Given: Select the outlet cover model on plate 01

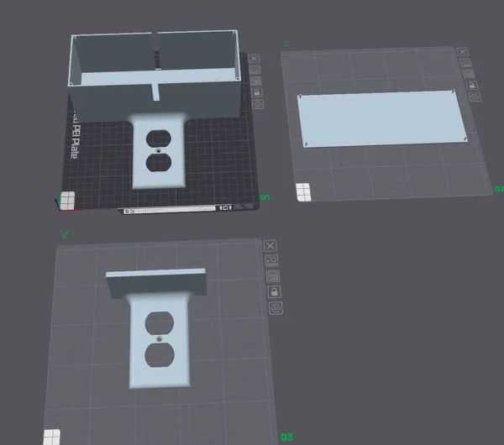Looking at the screenshot, I should pos(159,152).
